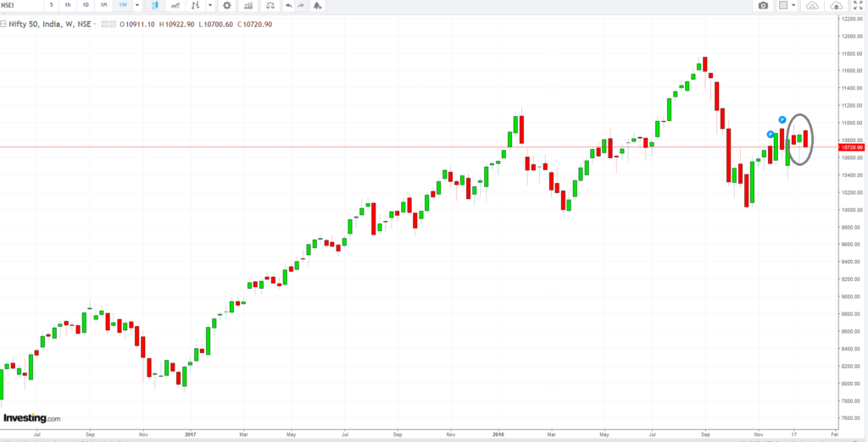This screenshot has height=442, width=868.
Task: Click the 8000.00 price axis label
Action: coord(853,384)
